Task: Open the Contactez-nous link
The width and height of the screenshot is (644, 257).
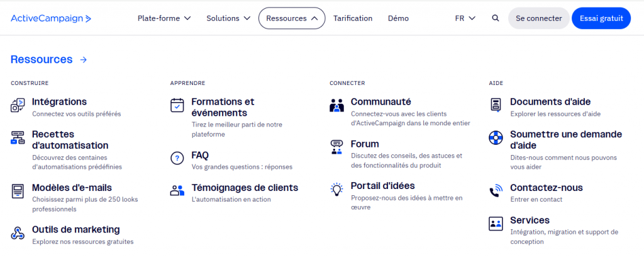Action: tap(547, 188)
